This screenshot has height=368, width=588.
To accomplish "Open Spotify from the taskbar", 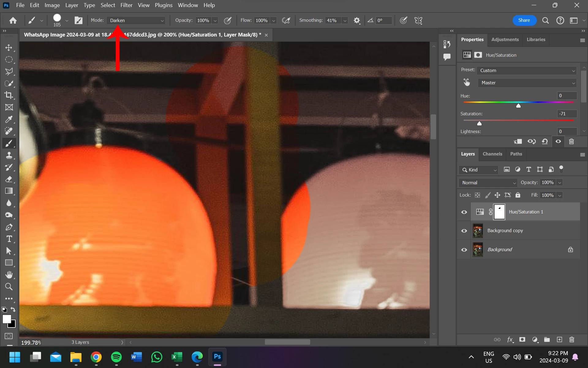I will tap(116, 357).
